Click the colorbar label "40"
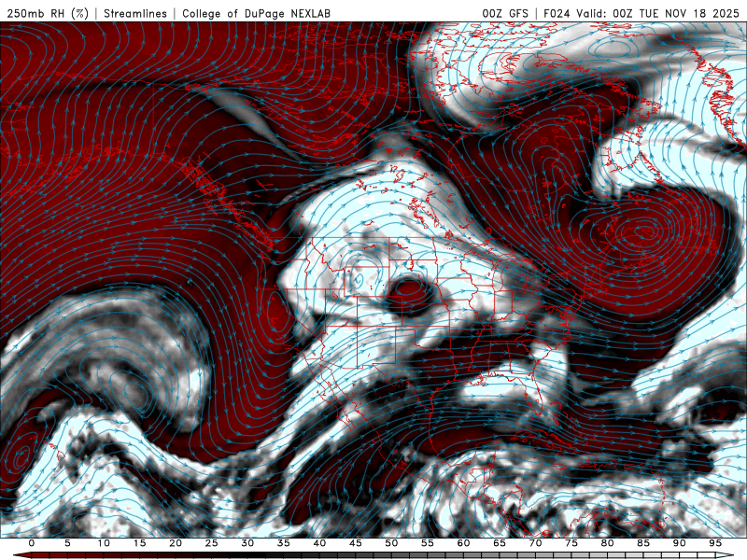This screenshot has height=560, width=747. [x=319, y=543]
